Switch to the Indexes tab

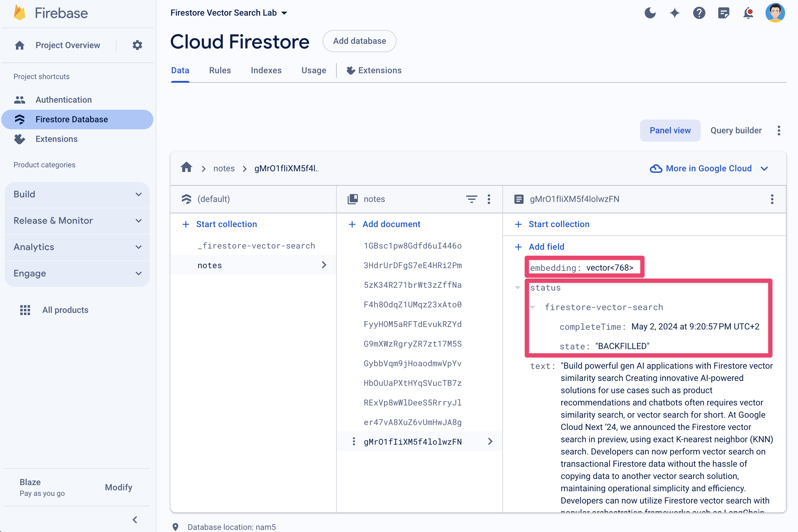click(x=266, y=71)
